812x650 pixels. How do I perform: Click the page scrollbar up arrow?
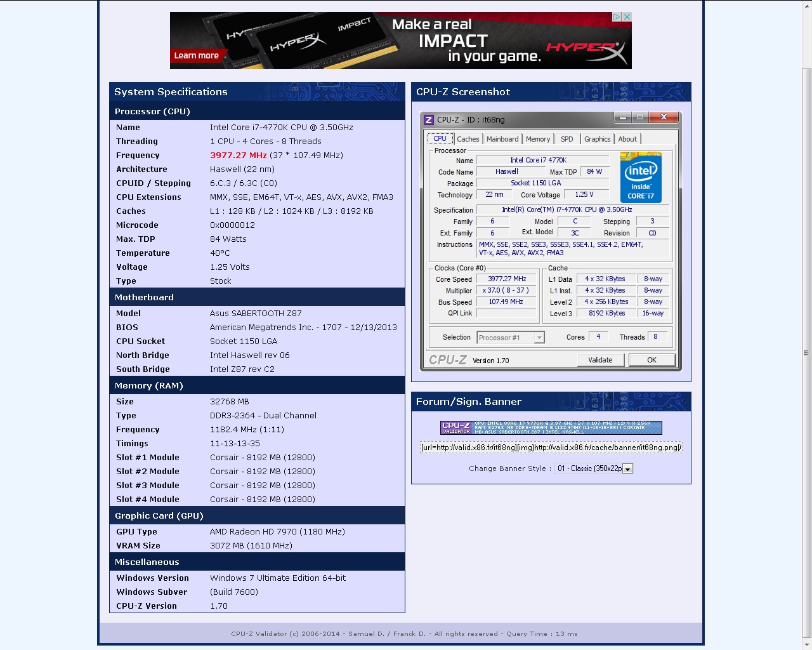click(807, 5)
